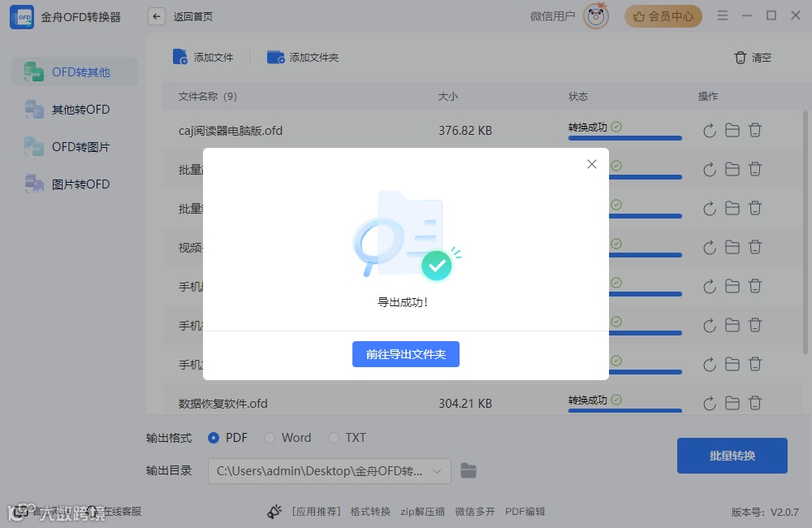Click 添加文件夹 to add a folder

click(x=303, y=57)
